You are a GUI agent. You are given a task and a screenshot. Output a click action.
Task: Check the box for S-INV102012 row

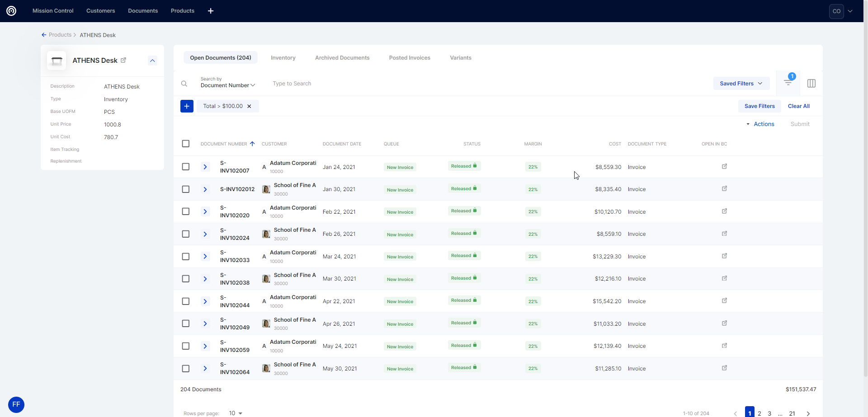tap(186, 189)
